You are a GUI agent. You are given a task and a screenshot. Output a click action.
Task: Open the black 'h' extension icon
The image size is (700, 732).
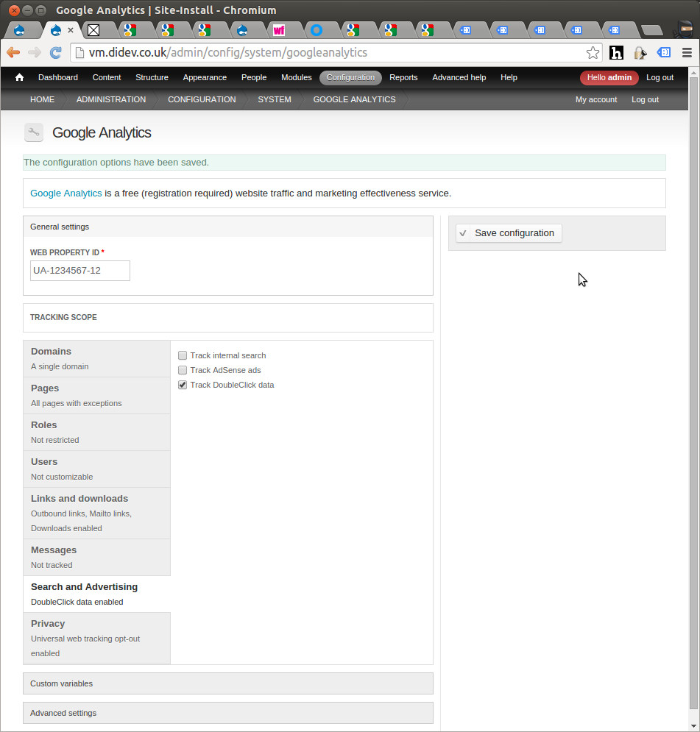616,53
